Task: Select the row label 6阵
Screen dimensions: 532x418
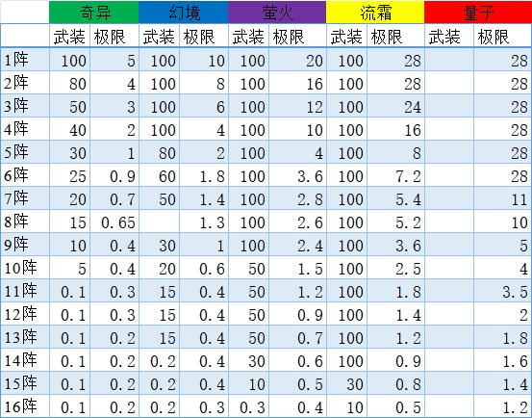Action: coord(25,175)
